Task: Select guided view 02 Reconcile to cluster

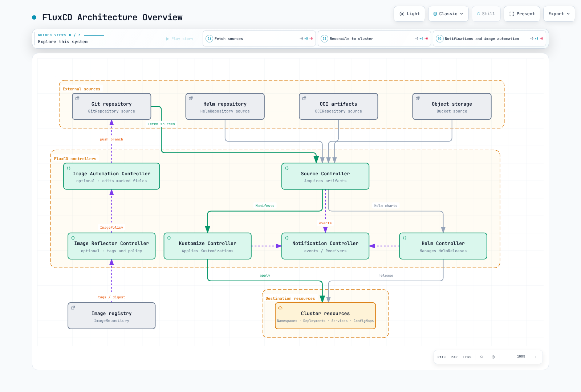Action: point(374,38)
